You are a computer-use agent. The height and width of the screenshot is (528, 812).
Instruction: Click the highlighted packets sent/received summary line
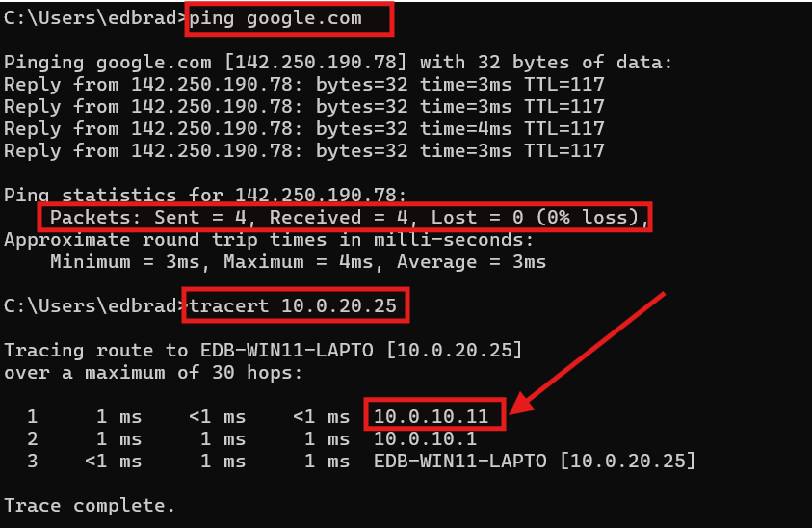coord(345,218)
